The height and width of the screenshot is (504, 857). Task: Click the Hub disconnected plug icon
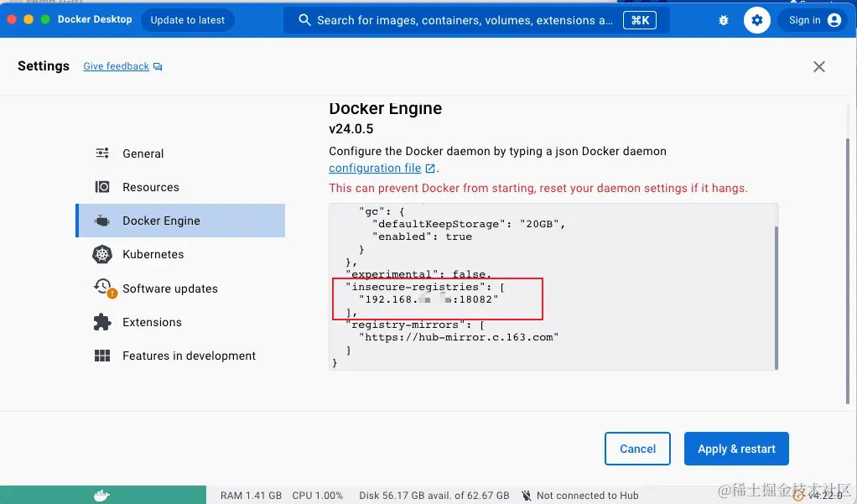tap(527, 496)
